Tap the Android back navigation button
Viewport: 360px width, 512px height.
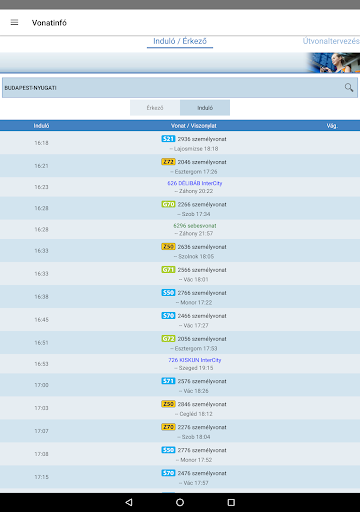click(129, 502)
